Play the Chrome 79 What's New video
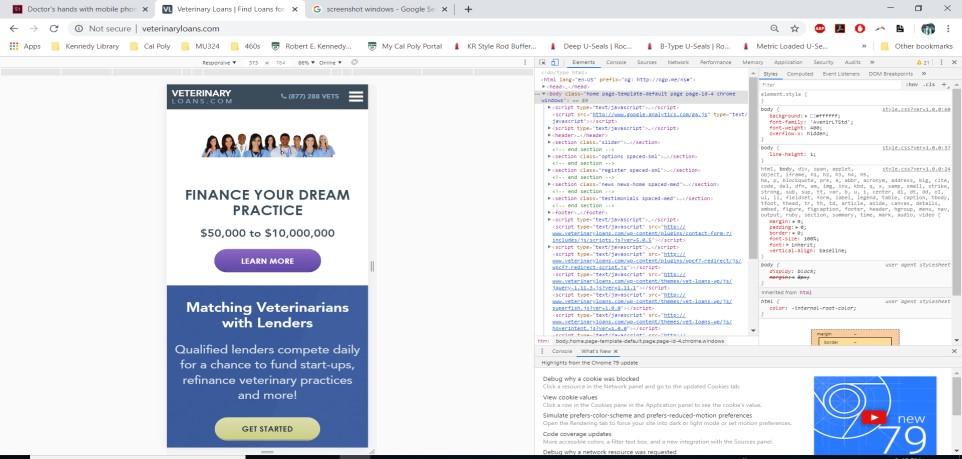The height and width of the screenshot is (459, 962). click(874, 417)
